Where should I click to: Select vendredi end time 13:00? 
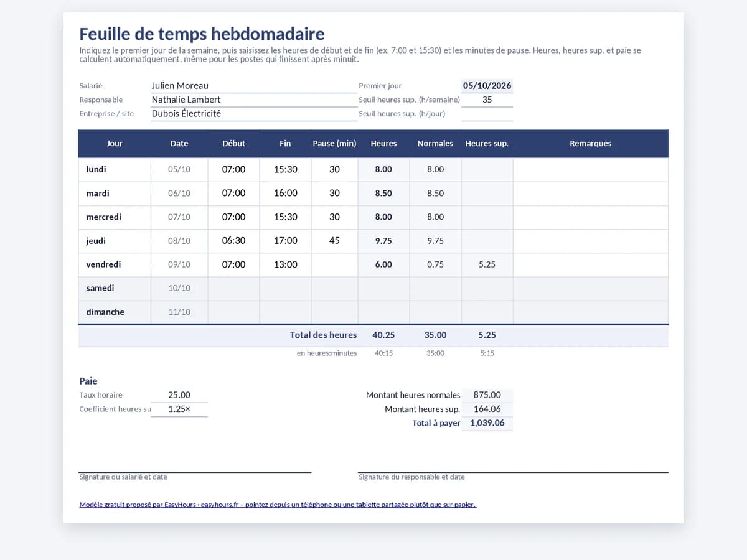285,264
